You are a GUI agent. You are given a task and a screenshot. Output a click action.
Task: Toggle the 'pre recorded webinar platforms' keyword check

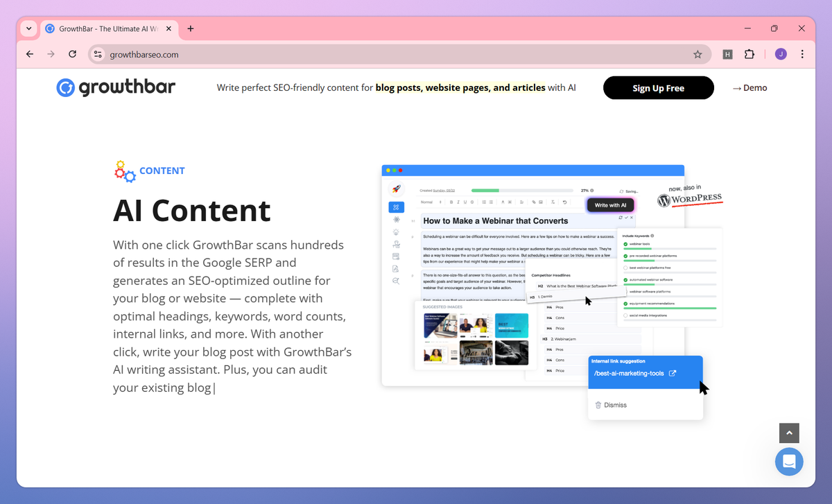pyautogui.click(x=625, y=256)
